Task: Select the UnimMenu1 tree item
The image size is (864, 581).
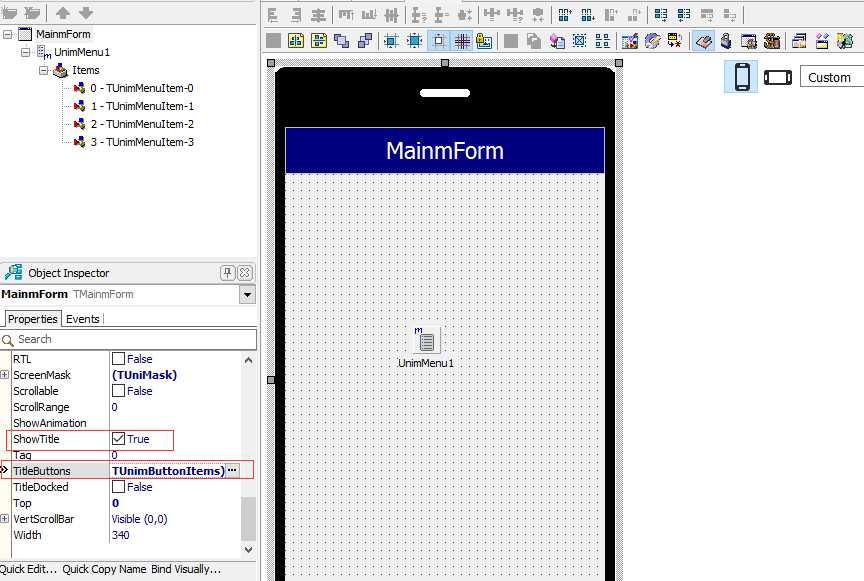Action: [x=82, y=52]
